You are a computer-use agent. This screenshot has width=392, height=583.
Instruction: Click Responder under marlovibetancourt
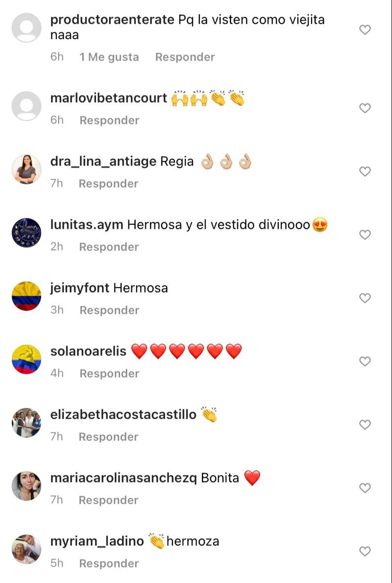click(x=109, y=120)
